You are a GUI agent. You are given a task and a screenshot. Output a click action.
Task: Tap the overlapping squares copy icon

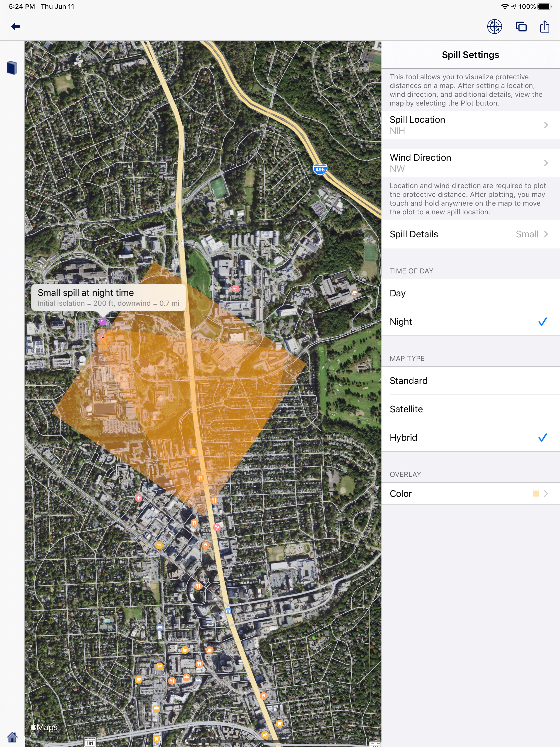click(521, 26)
